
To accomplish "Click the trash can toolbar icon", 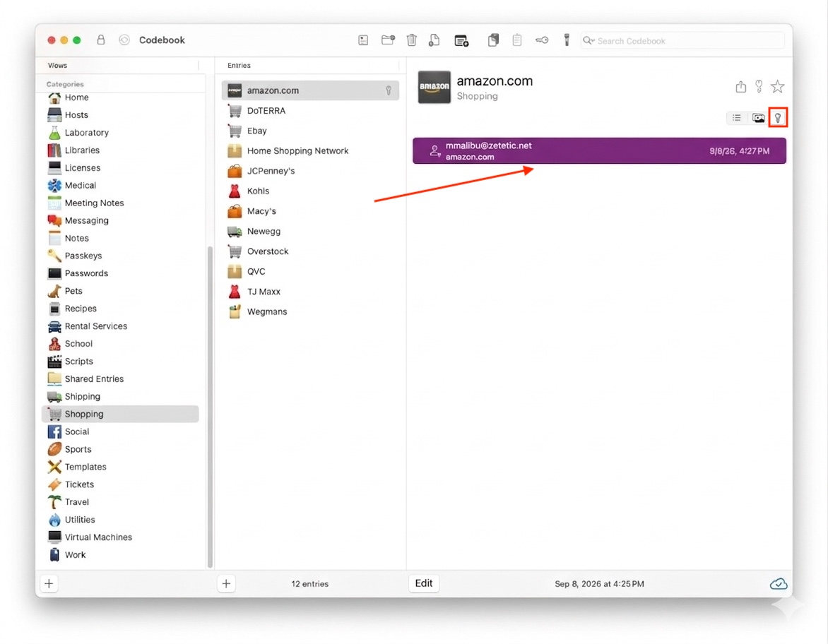I will point(412,40).
